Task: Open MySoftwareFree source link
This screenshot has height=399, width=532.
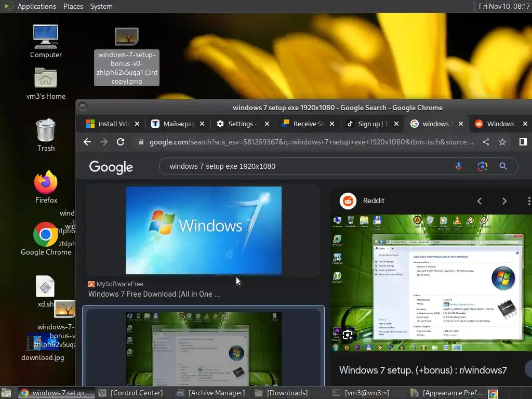Action: (x=120, y=284)
